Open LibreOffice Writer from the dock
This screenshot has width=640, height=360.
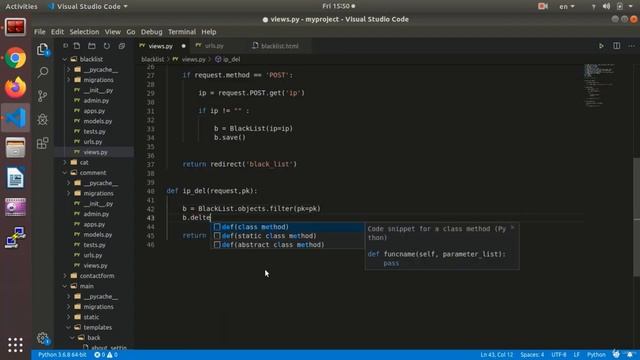click(x=16, y=178)
